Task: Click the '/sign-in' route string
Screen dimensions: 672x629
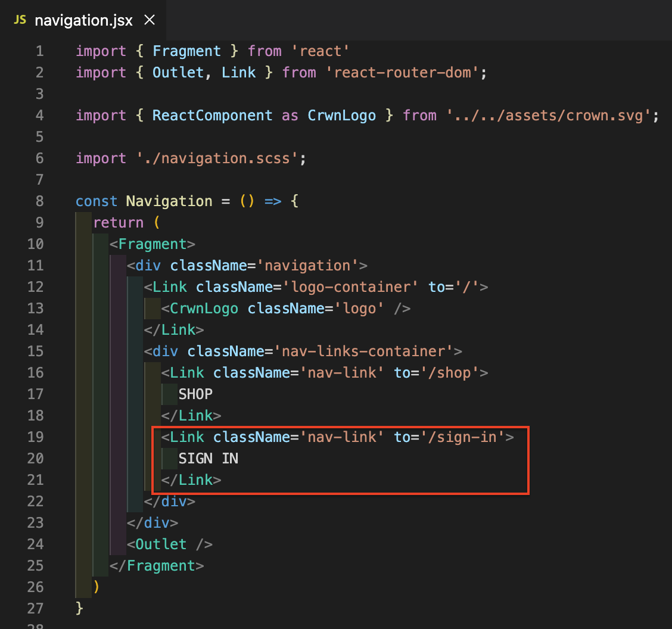Action: [462, 437]
